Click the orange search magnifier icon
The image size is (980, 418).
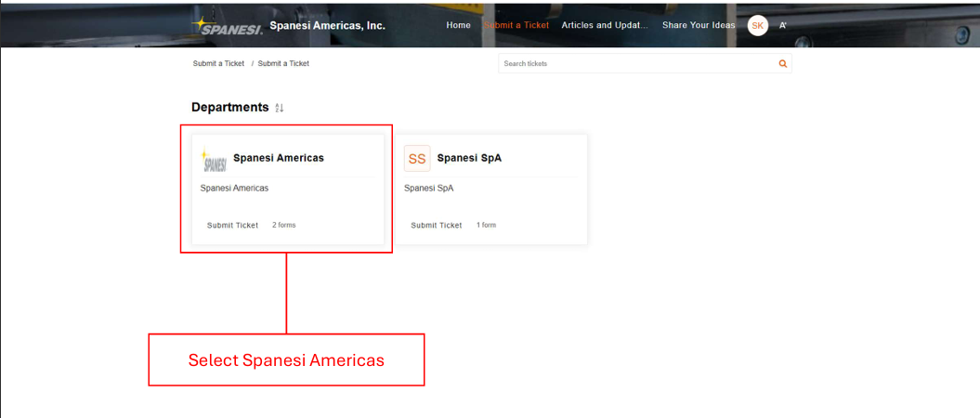pos(782,64)
